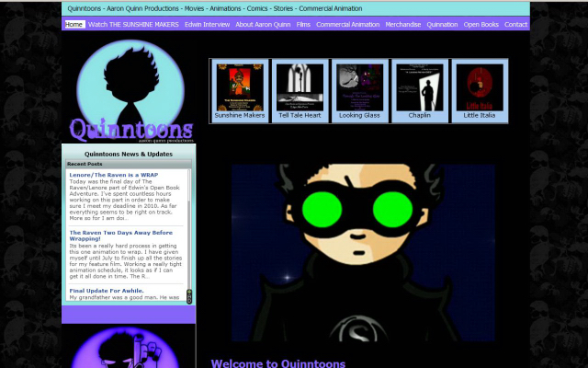The width and height of the screenshot is (588, 368).
Task: Click the Little Italia poster thumbnail
Action: tap(480, 87)
